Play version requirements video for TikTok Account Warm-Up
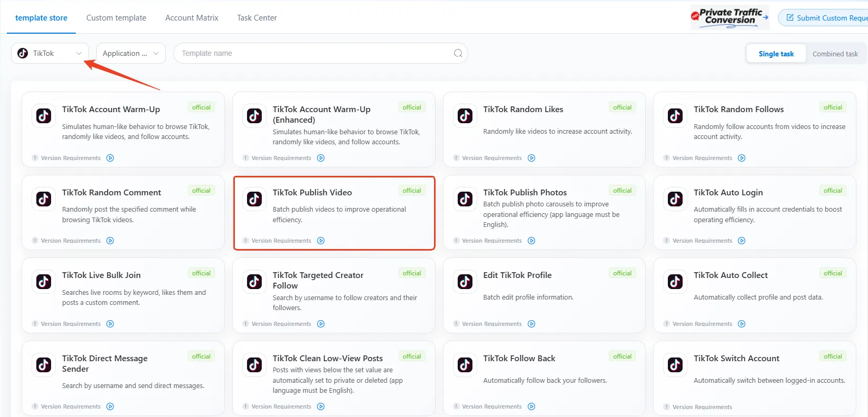868x417 pixels. pos(110,158)
